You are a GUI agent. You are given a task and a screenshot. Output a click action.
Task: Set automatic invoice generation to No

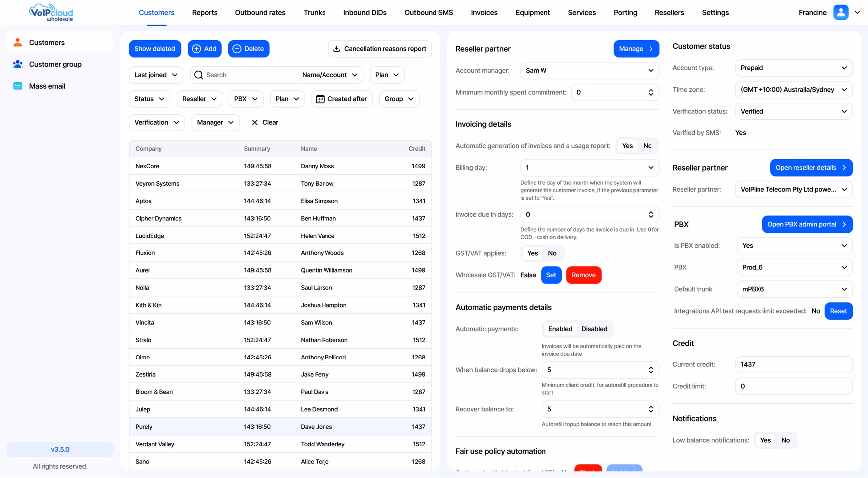click(x=647, y=146)
